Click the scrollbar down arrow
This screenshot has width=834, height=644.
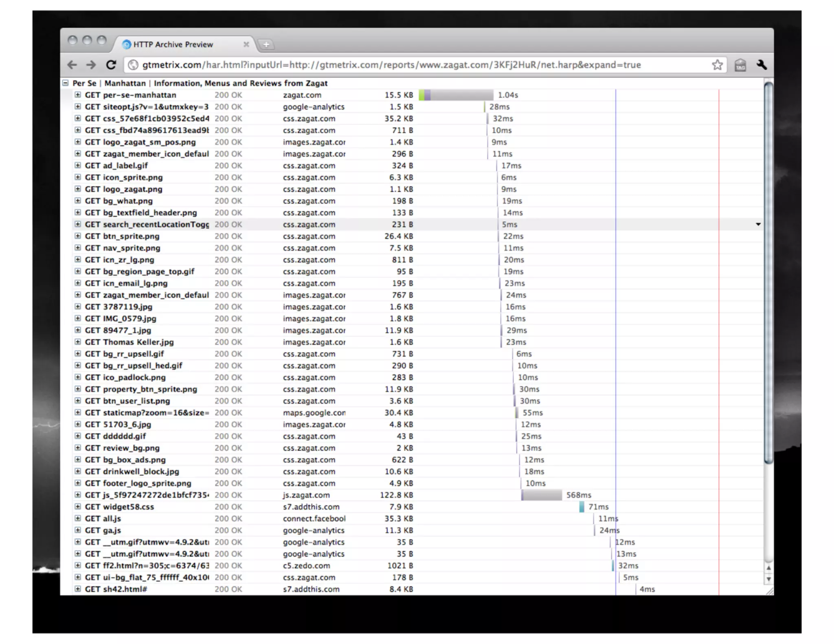pos(768,579)
